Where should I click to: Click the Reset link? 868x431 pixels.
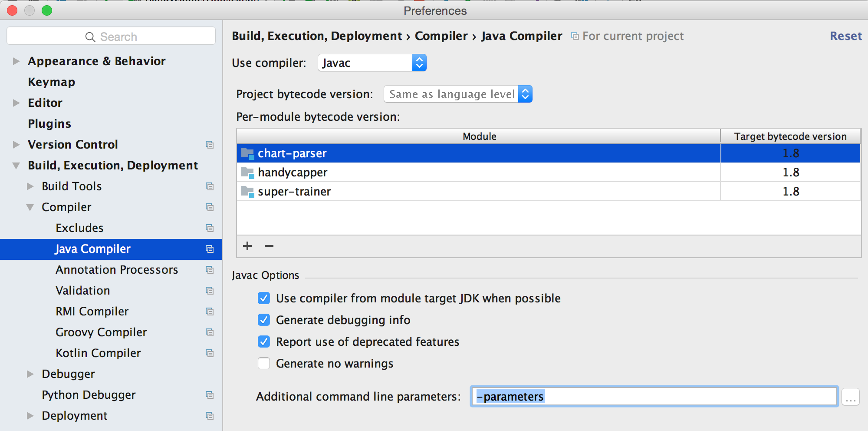pyautogui.click(x=845, y=36)
